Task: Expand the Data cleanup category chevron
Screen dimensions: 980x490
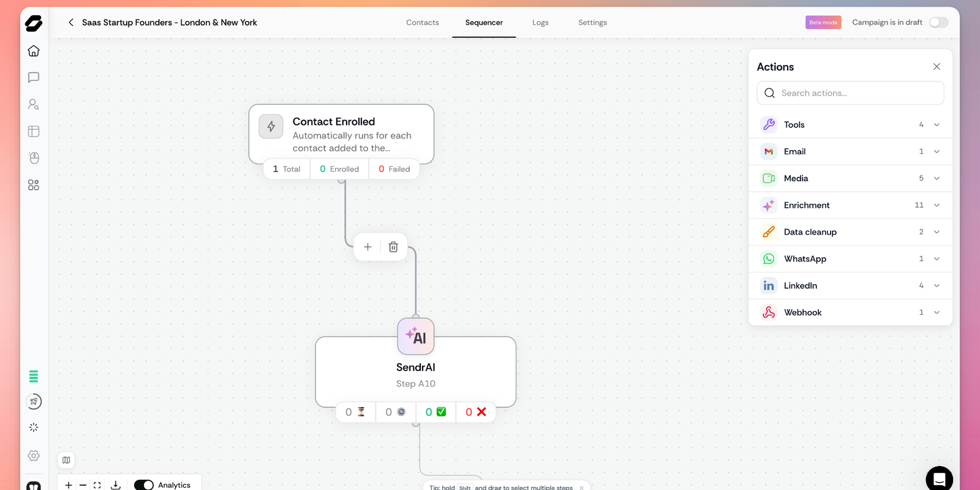Action: [x=937, y=232]
